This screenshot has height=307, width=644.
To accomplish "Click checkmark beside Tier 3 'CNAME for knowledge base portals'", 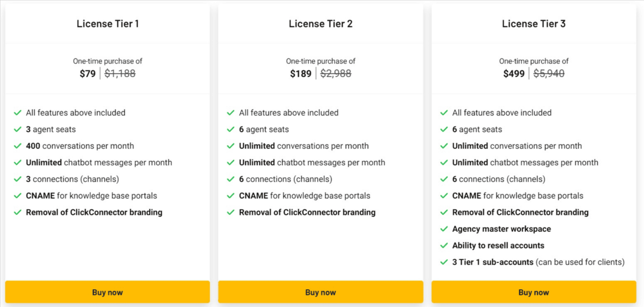I will pyautogui.click(x=444, y=196).
